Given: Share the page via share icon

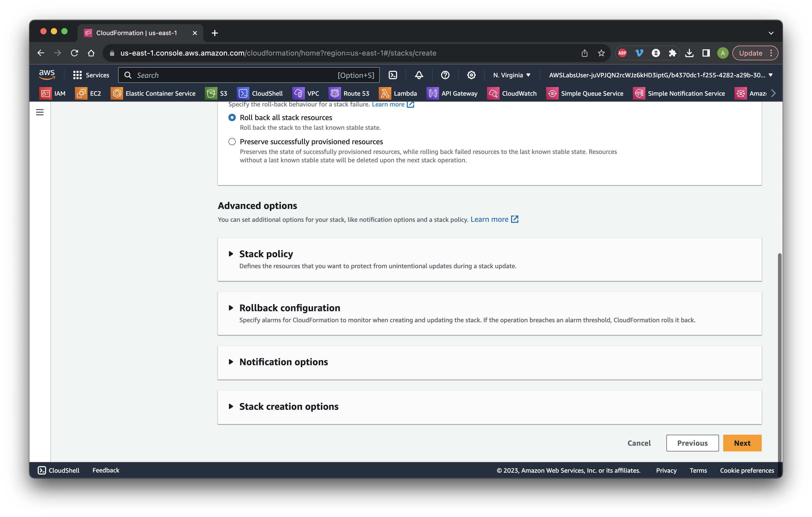Looking at the screenshot, I should [584, 53].
